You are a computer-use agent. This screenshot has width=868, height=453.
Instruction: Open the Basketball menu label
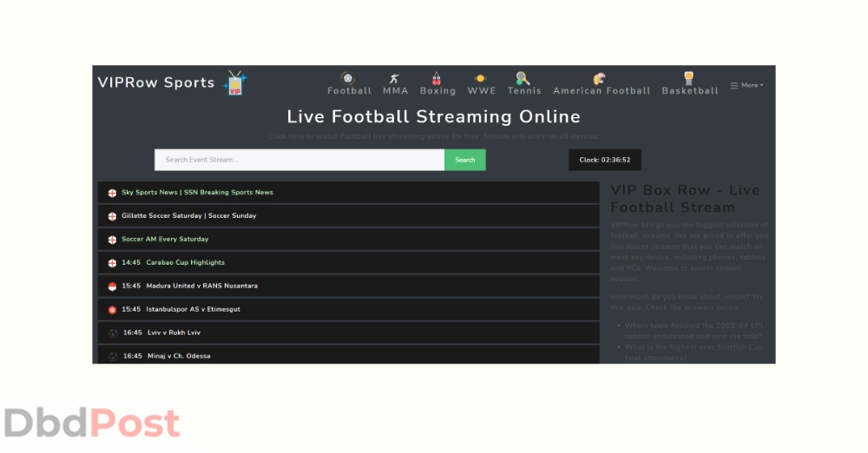690,91
